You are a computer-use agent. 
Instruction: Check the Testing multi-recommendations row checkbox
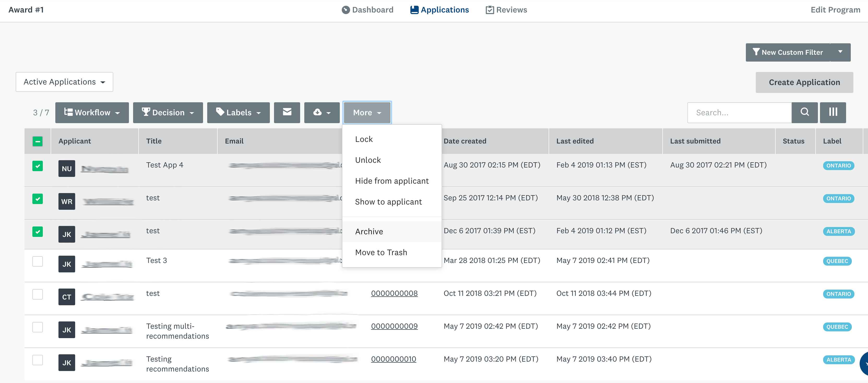(38, 327)
